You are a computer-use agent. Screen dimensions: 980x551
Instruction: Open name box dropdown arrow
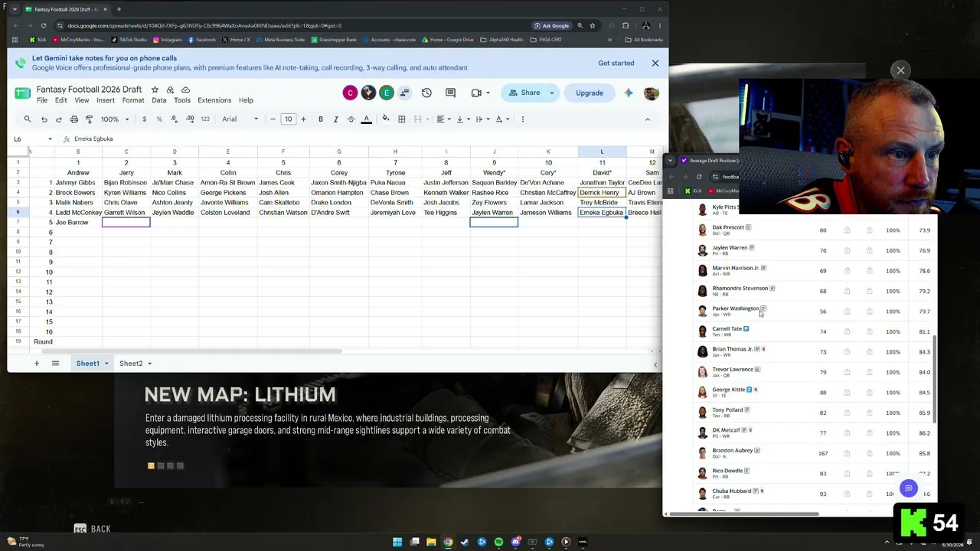(50, 139)
